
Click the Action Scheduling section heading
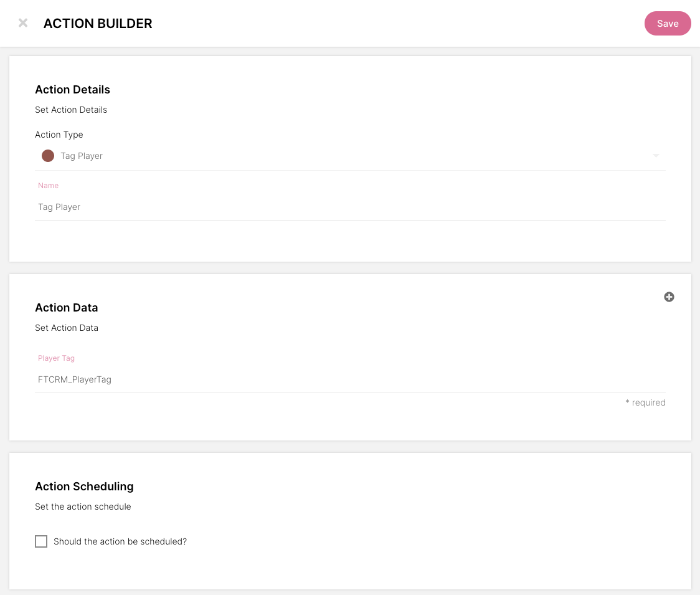coord(84,487)
